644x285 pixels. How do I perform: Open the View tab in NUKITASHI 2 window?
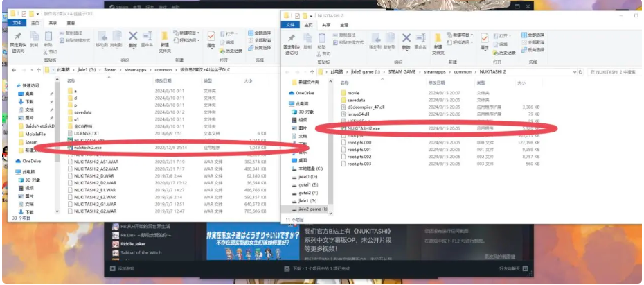345,24
